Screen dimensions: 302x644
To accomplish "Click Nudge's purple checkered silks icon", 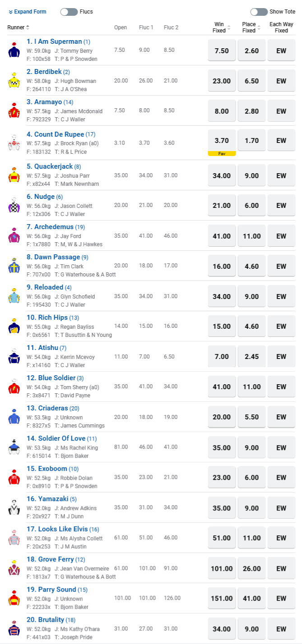I will pos(14,205).
